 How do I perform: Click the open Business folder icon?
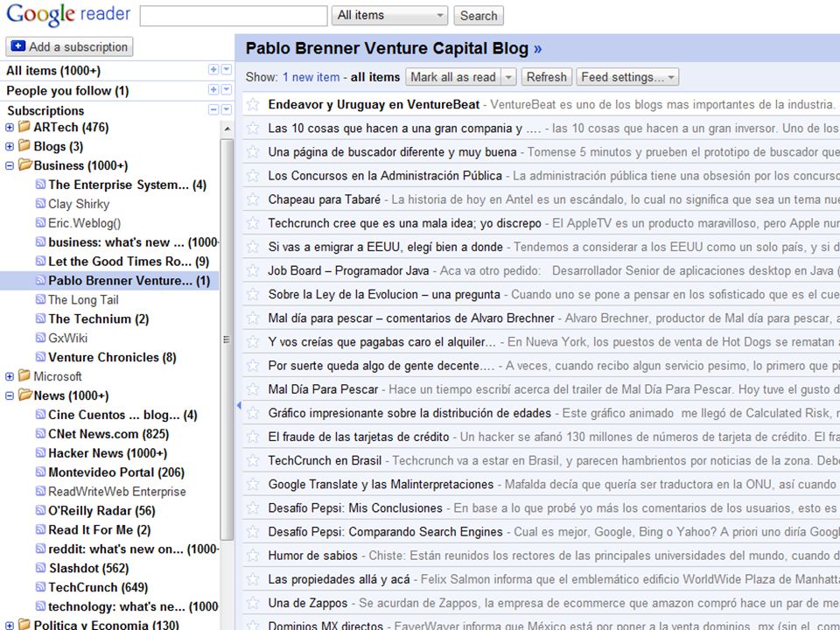click(24, 165)
